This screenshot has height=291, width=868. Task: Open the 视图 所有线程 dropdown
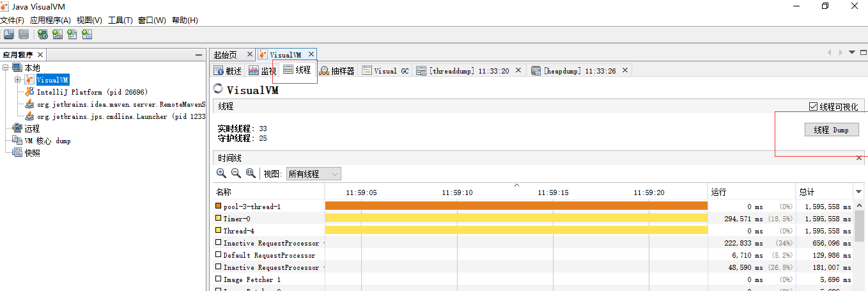314,174
